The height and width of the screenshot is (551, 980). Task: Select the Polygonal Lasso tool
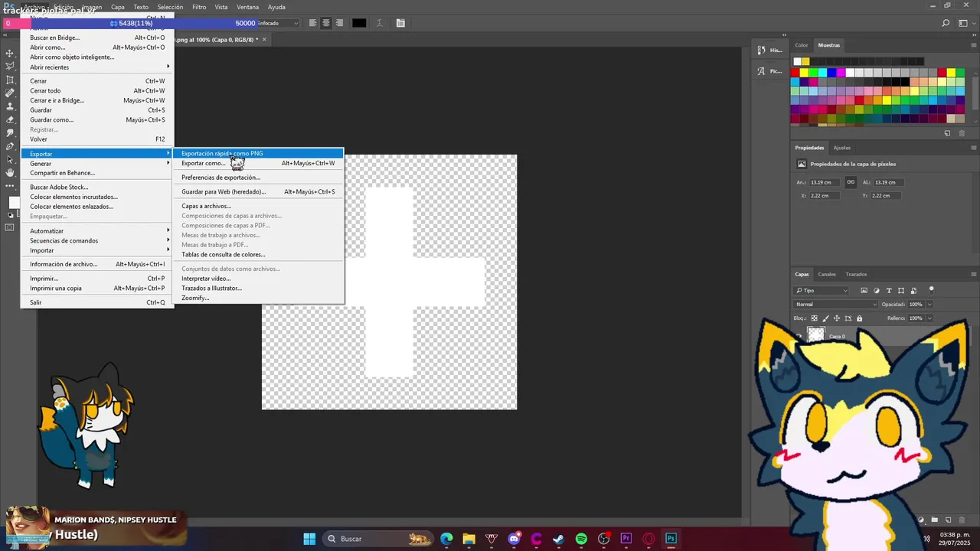[10, 67]
